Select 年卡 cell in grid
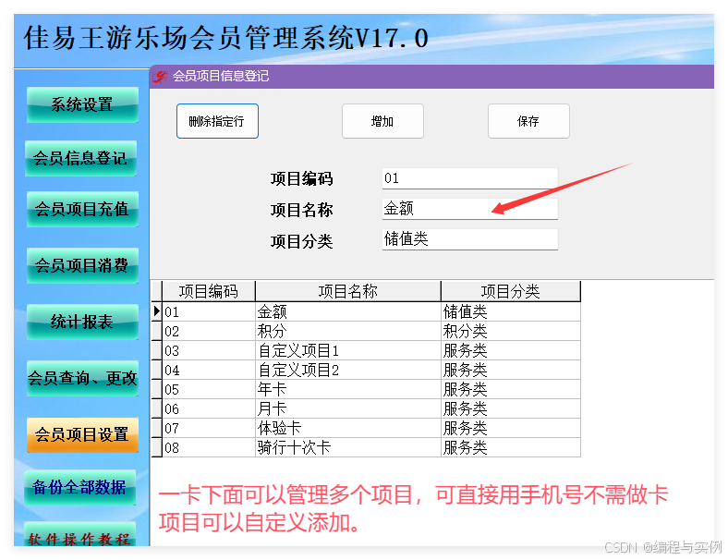728x560 pixels. [x=347, y=390]
